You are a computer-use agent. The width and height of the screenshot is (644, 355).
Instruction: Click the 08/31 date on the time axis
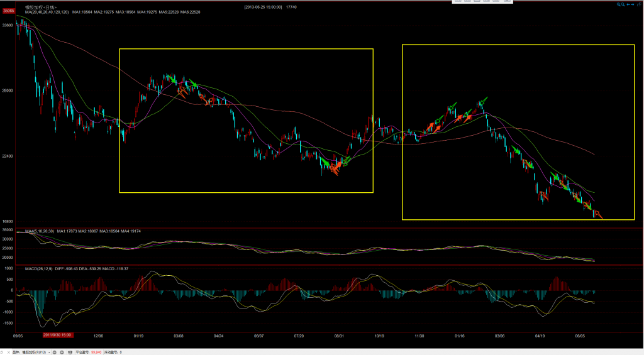(x=339, y=336)
